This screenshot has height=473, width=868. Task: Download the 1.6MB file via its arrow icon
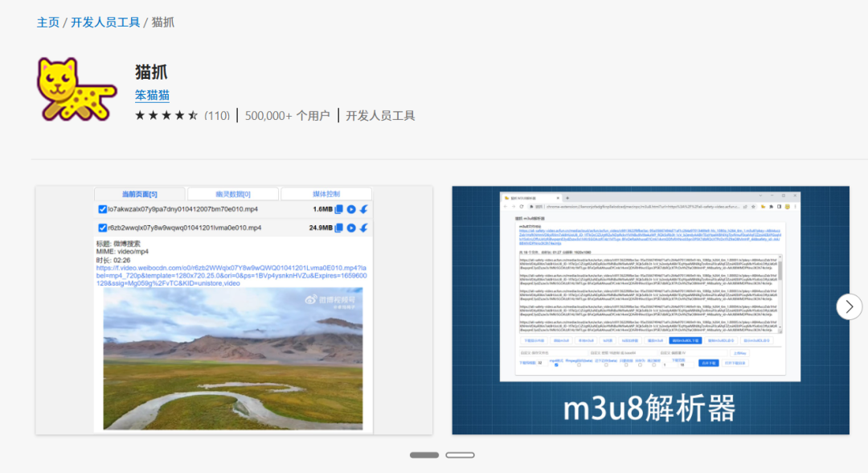pyautogui.click(x=364, y=209)
